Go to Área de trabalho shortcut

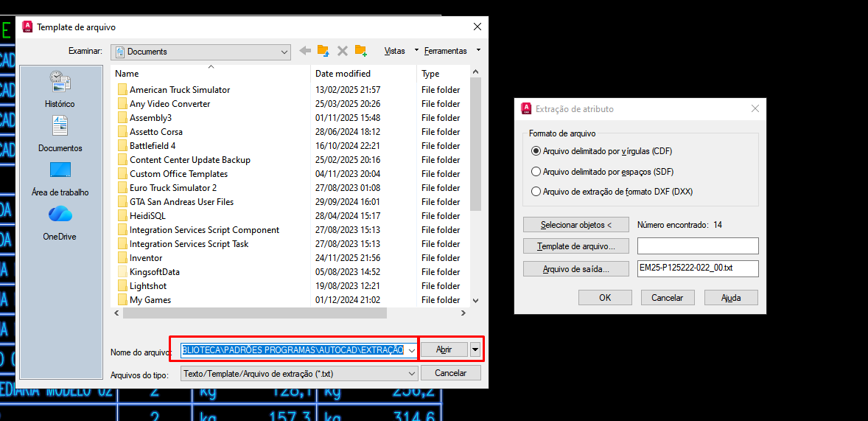[60, 178]
